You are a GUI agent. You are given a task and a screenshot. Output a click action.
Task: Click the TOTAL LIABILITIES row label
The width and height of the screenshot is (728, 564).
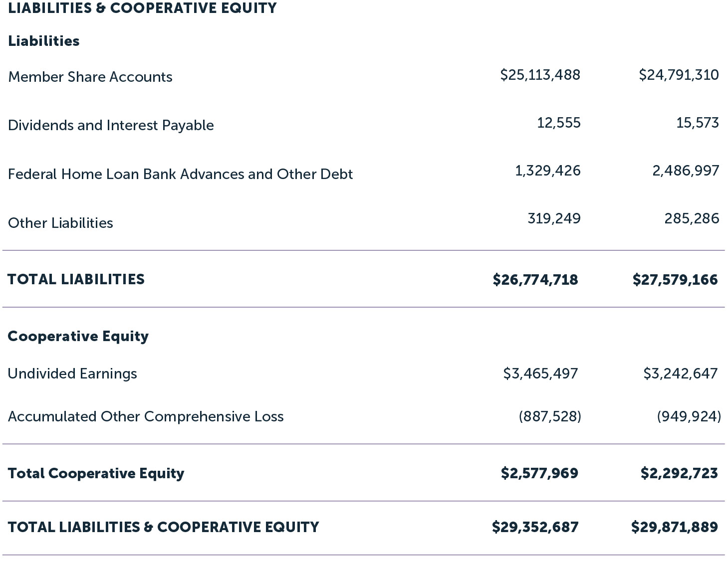pos(76,279)
